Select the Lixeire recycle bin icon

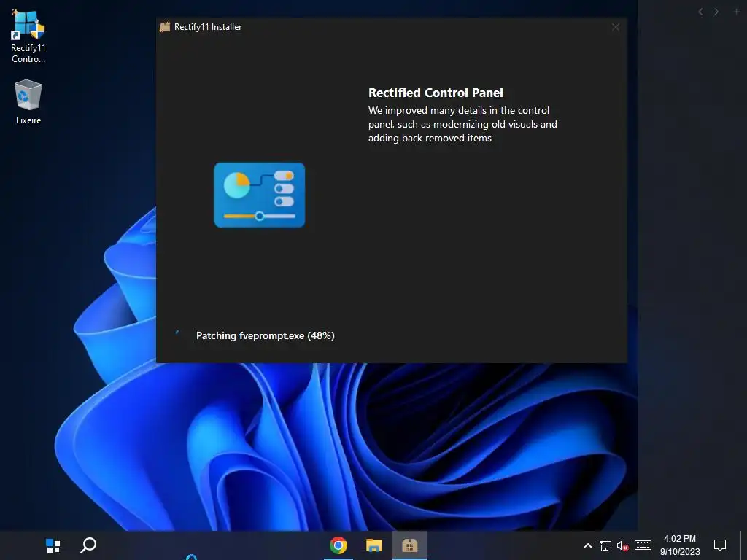[x=28, y=102]
